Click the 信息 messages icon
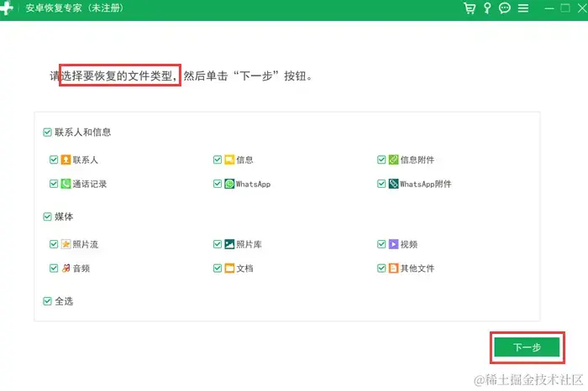Image resolution: width=588 pixels, height=391 pixels. click(x=229, y=160)
